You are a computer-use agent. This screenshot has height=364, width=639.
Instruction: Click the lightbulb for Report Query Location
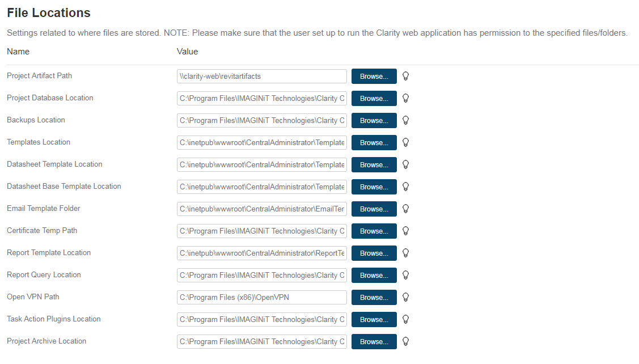[405, 275]
